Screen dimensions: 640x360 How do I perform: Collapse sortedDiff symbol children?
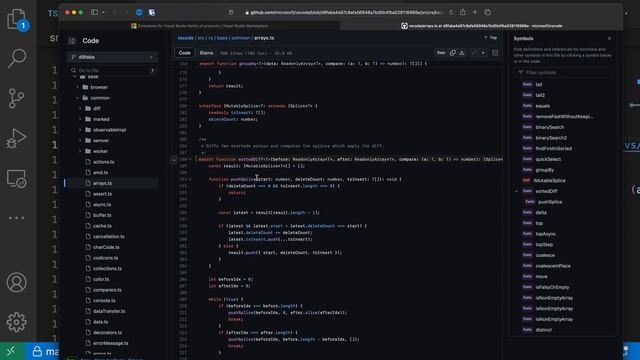click(517, 191)
